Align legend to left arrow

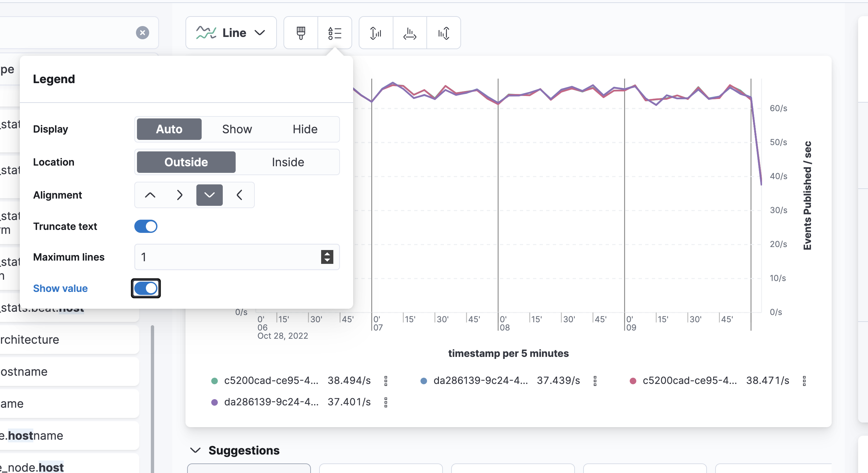coord(239,195)
